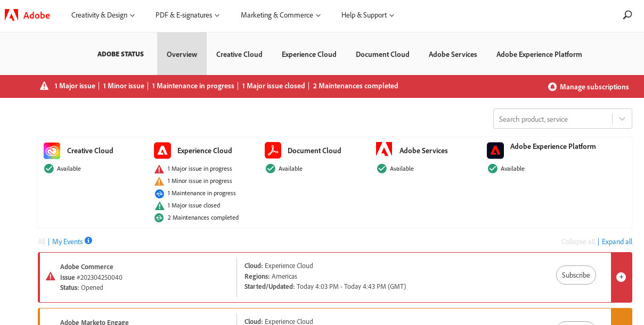
Task: Click the Document Cloud Acrobat icon
Action: (x=273, y=151)
